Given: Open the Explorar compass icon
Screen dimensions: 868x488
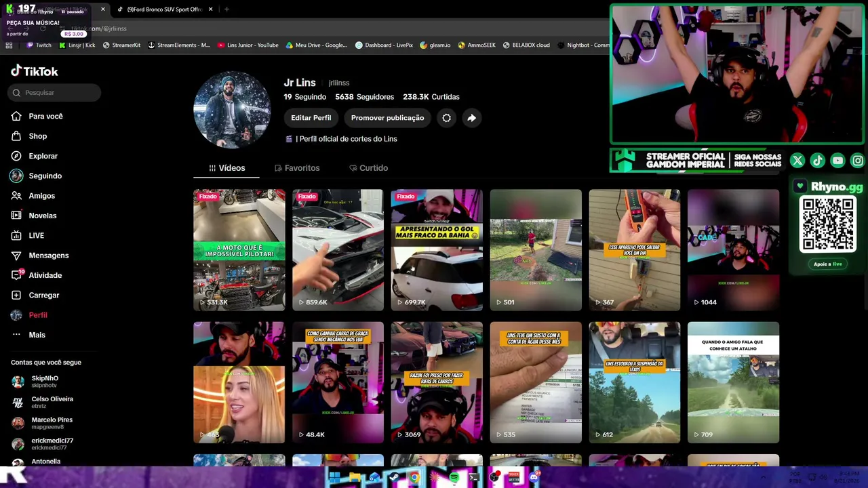Looking at the screenshot, I should point(16,156).
